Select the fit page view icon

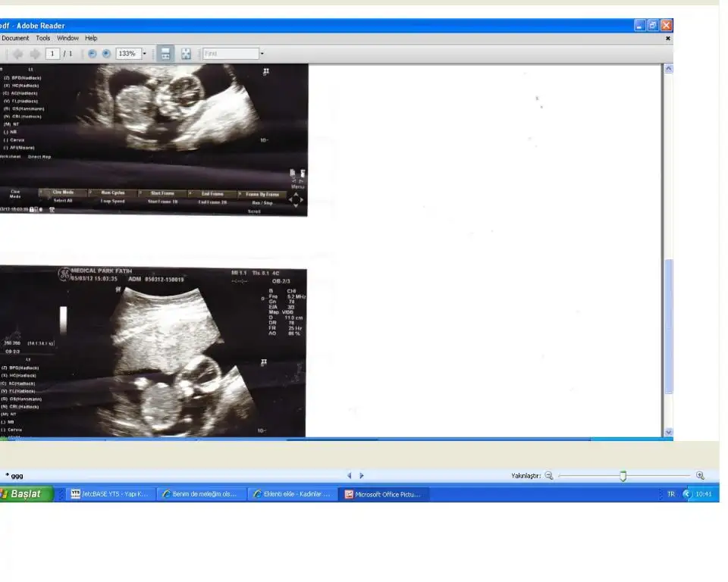(x=186, y=54)
